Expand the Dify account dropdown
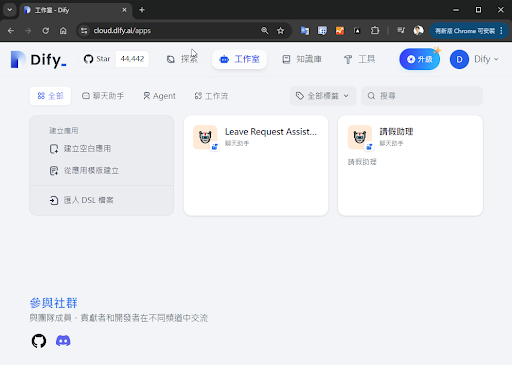Image resolution: width=512 pixels, height=365 pixels. pyautogui.click(x=486, y=59)
